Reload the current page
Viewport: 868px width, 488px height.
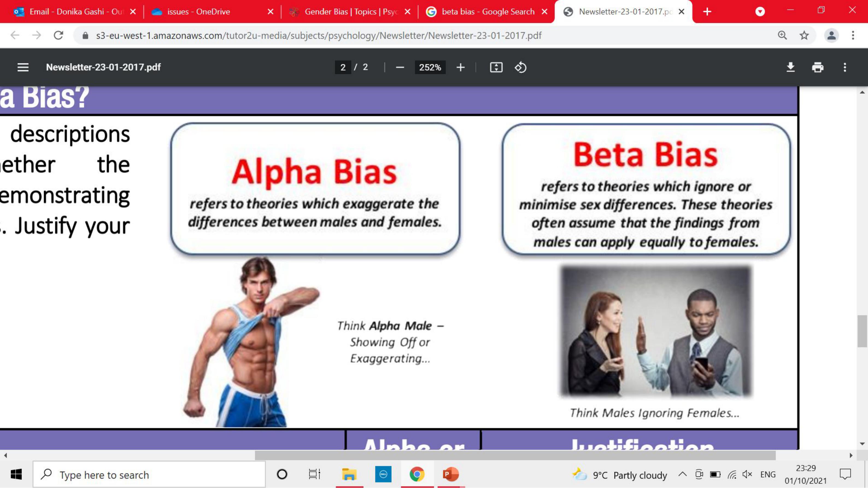pos(58,35)
